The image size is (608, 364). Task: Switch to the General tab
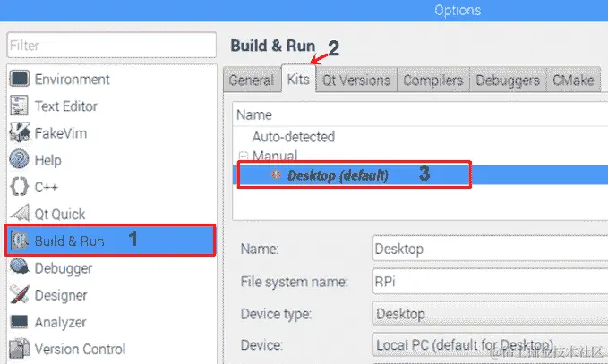(252, 80)
